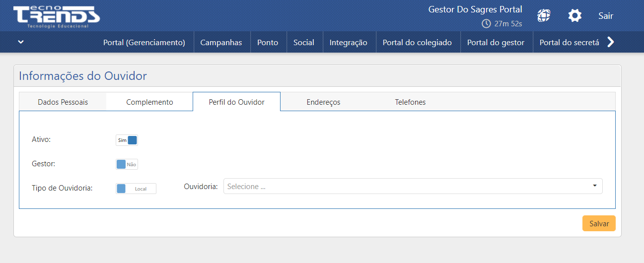Click the session timer clock icon
The width and height of the screenshot is (644, 263).
pos(486,24)
